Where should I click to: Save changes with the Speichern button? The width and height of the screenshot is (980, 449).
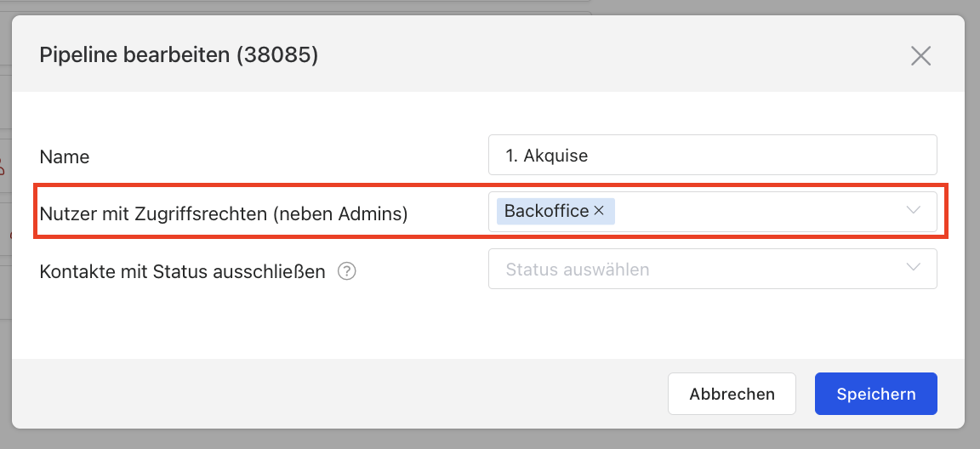pos(875,394)
